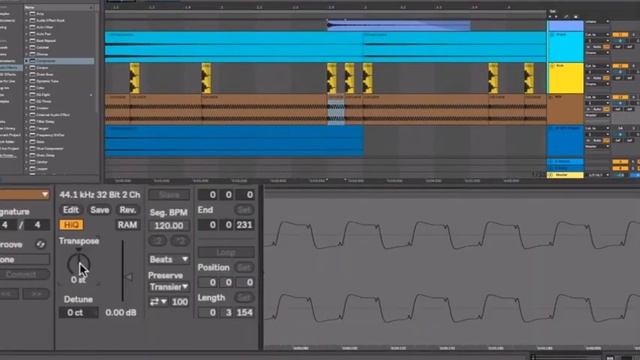
Task: Toggle the clip Loop switch
Action: (226, 252)
